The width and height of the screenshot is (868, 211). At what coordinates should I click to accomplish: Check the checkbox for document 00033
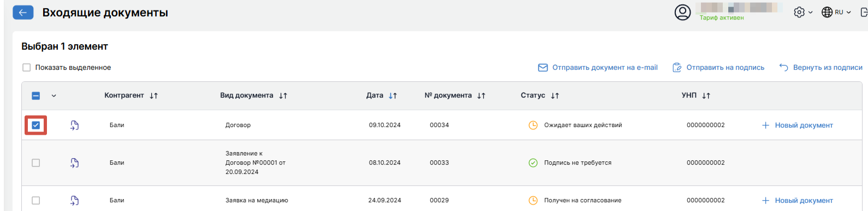[36, 163]
